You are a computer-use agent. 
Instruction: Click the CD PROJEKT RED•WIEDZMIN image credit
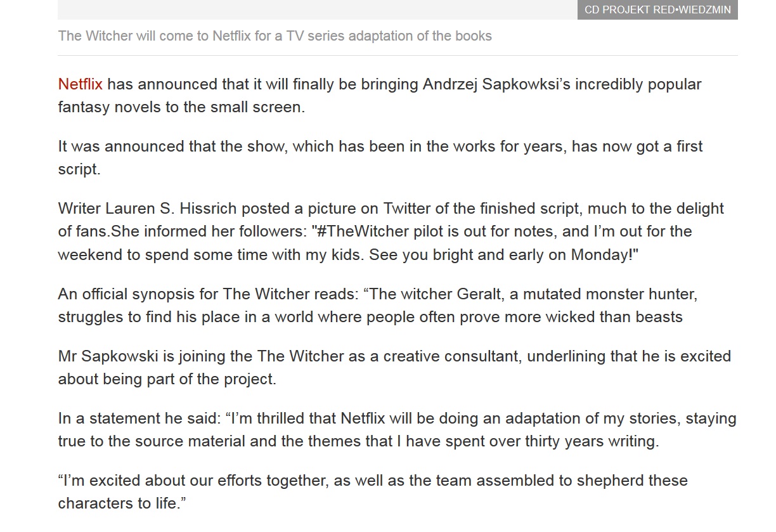tap(657, 10)
